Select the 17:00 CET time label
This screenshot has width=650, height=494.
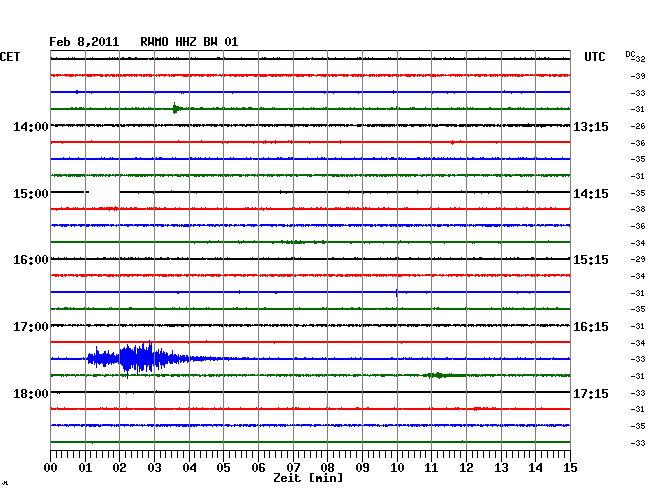tap(31, 327)
